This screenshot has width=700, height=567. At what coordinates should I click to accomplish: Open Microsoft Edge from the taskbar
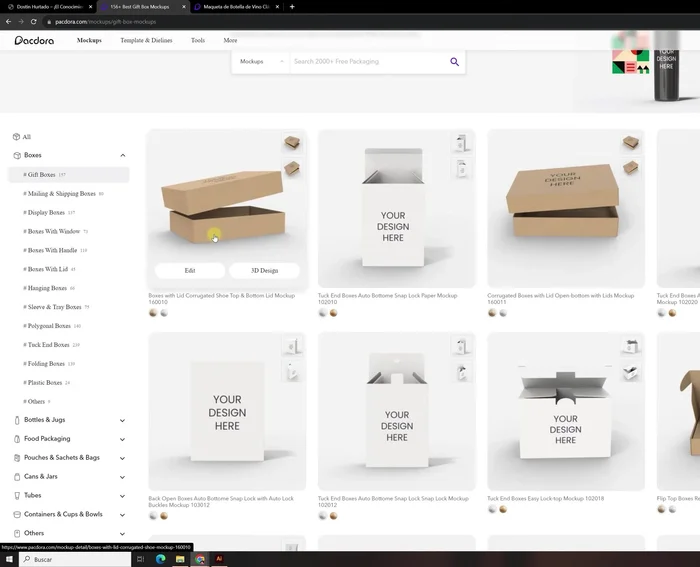coord(160,559)
